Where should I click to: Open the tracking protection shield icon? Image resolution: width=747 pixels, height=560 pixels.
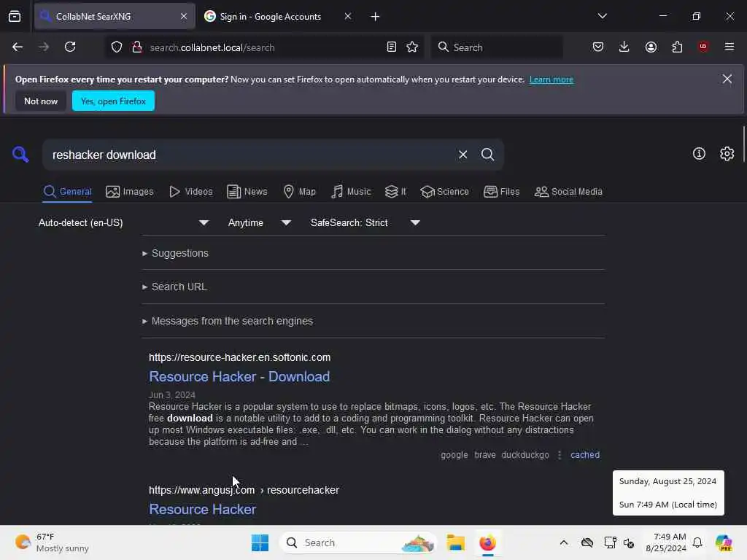117,47
